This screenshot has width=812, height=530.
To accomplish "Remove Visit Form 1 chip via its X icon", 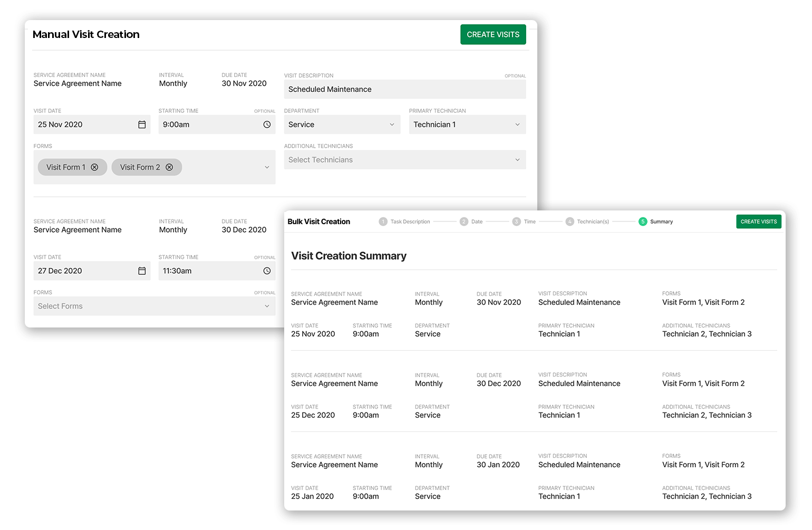I will pos(94,167).
